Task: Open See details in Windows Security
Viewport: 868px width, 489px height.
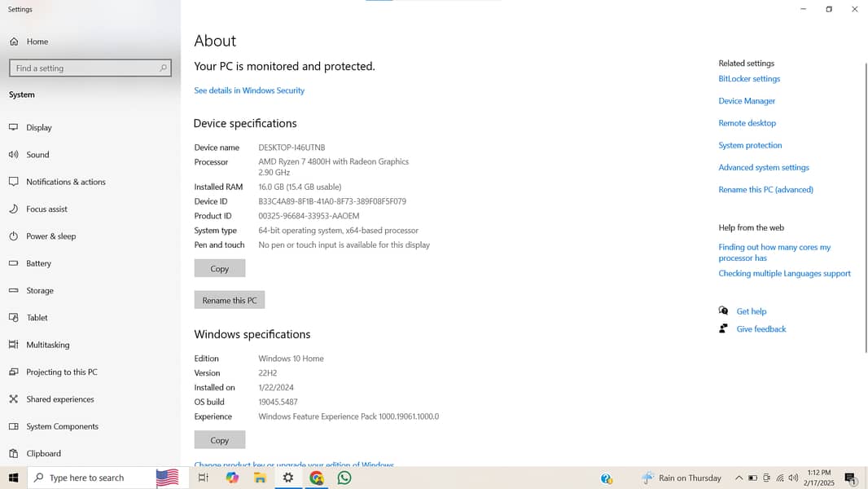Action: coord(249,90)
